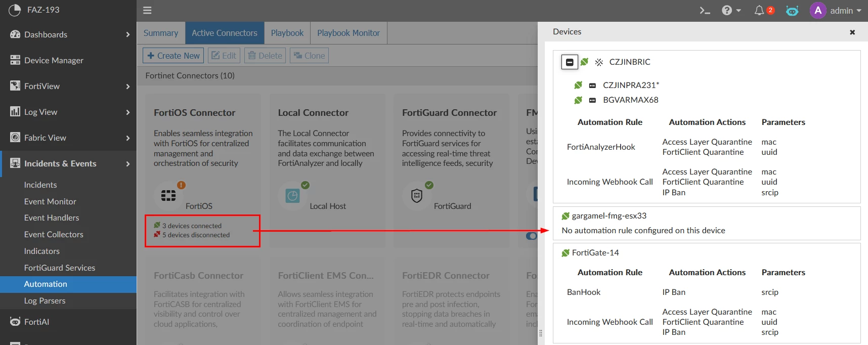868x345 pixels.
Task: Click the Local Host connector icon
Action: click(x=292, y=195)
